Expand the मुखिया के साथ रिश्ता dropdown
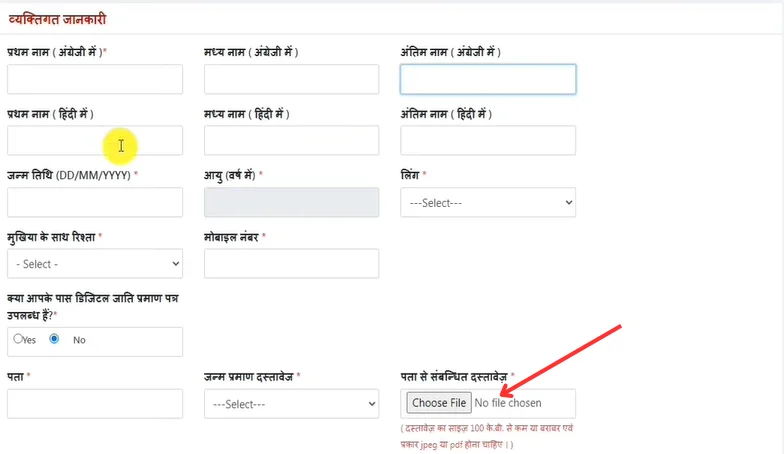This screenshot has height=454, width=784. point(95,264)
